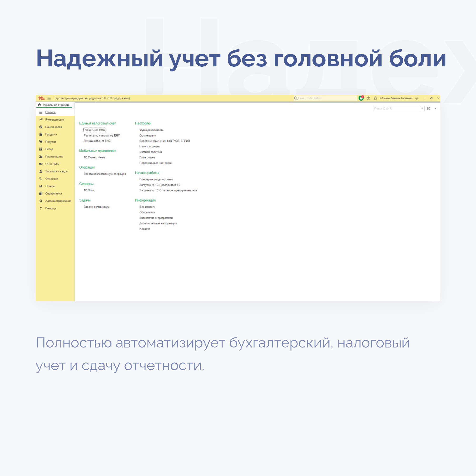This screenshot has height=476, width=476.
Task: Click Администрирование gear icon
Action: (x=41, y=201)
